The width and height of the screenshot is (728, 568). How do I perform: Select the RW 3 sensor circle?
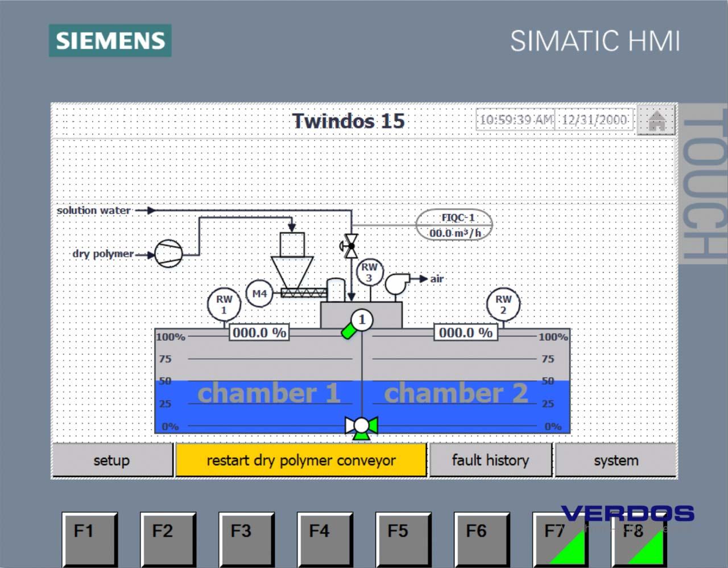click(369, 272)
